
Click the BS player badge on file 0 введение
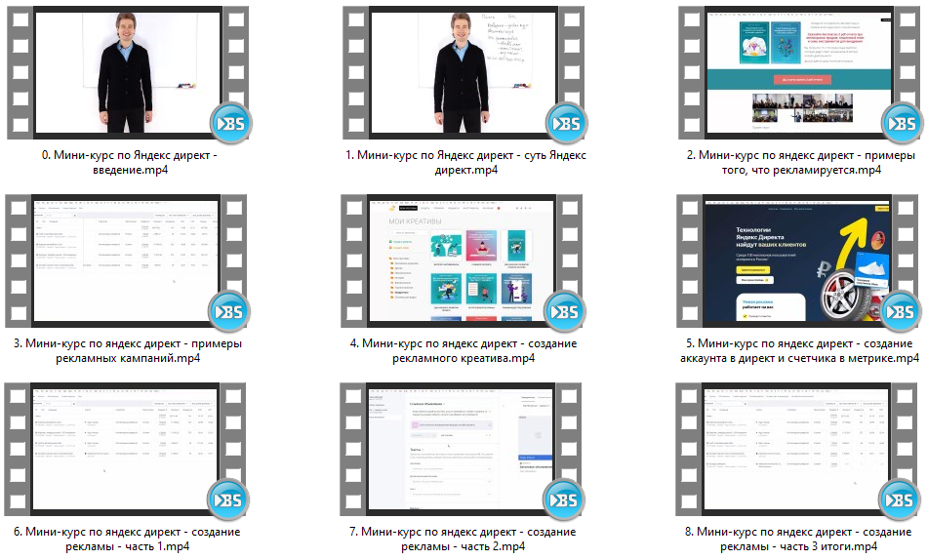231,123
